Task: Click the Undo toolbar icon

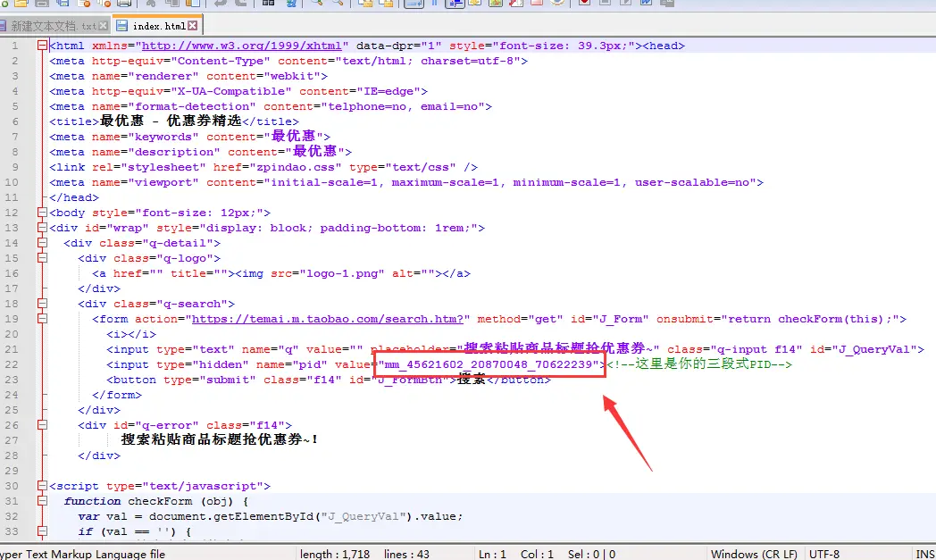Action: click(218, 3)
